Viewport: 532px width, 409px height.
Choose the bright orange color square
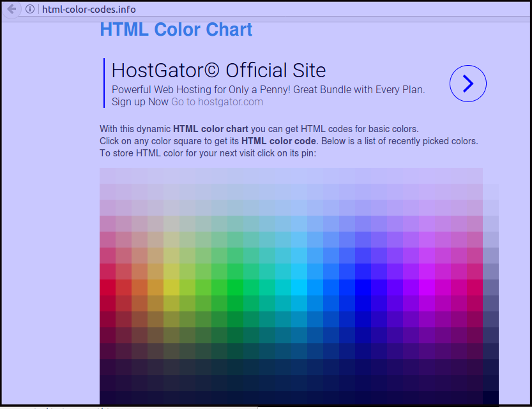(x=139, y=287)
